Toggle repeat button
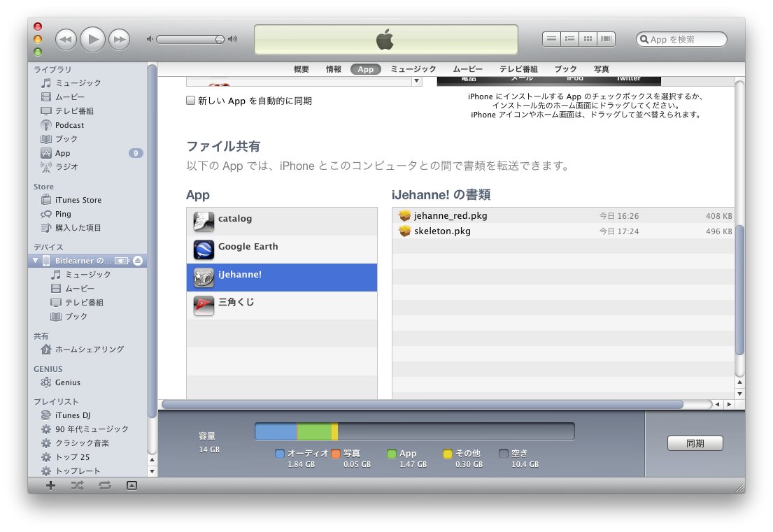Image resolution: width=773 pixels, height=532 pixels. pos(104,486)
